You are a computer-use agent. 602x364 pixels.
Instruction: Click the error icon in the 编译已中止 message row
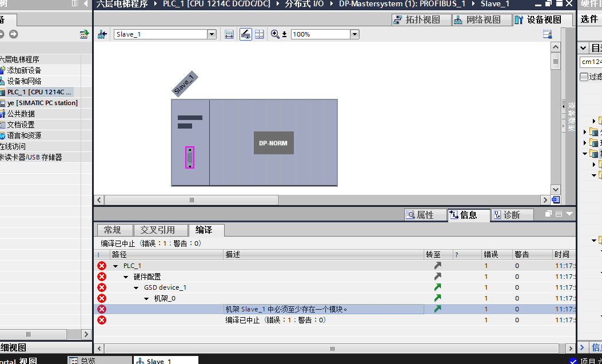102,320
